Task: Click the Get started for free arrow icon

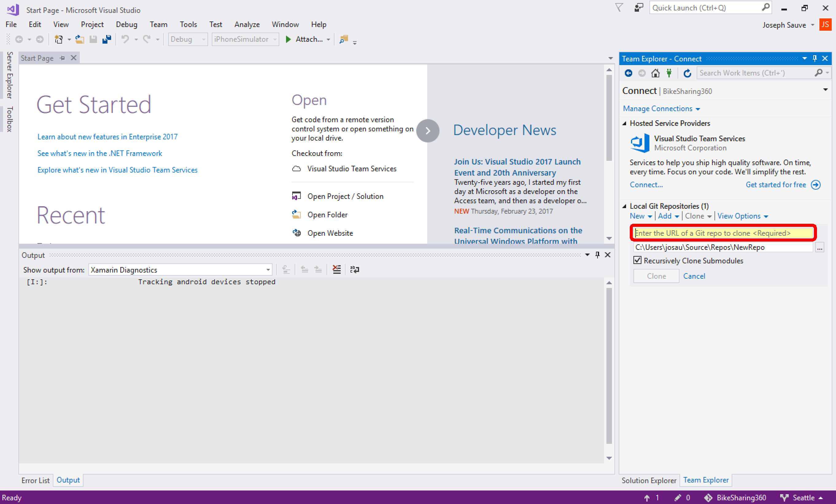Action: 816,185
